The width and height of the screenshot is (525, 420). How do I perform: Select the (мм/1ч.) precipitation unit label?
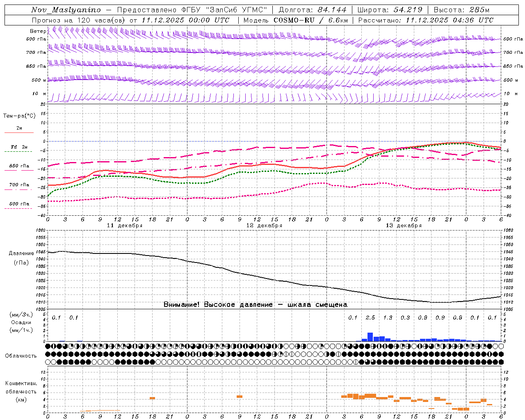[x=21, y=330]
